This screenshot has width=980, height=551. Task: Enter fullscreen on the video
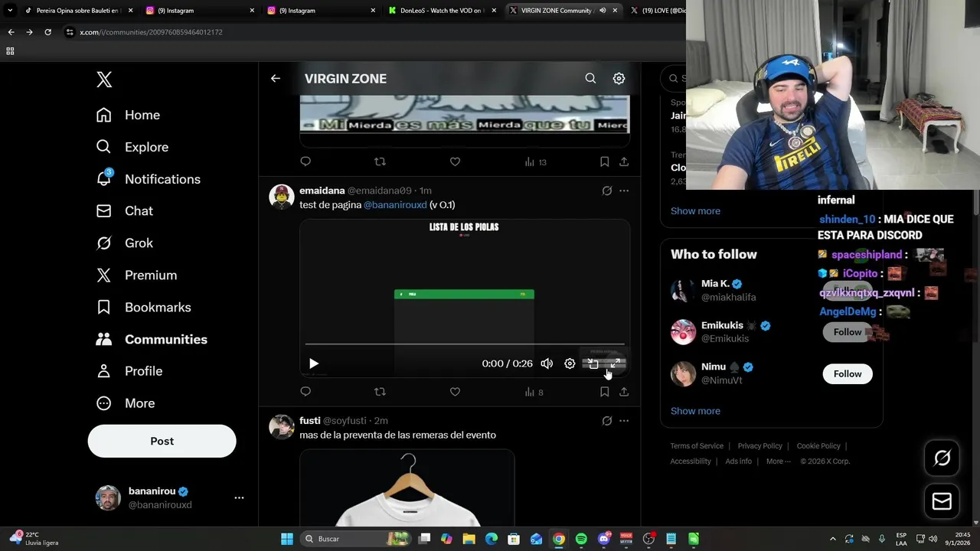(x=616, y=364)
